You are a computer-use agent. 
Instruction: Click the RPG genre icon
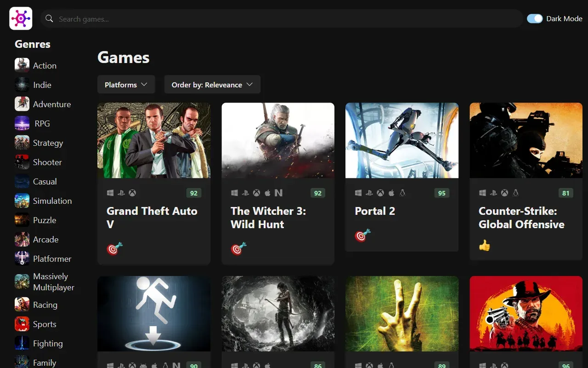point(22,123)
